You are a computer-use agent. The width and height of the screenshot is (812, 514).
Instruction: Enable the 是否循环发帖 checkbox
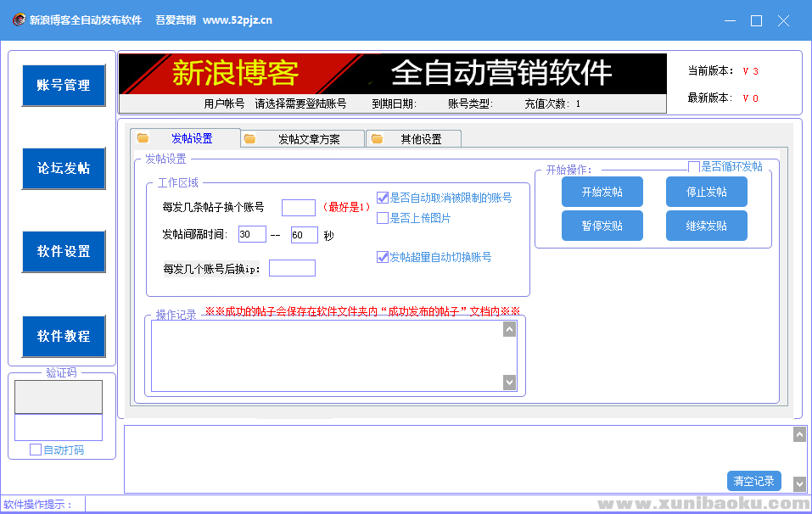[x=694, y=167]
